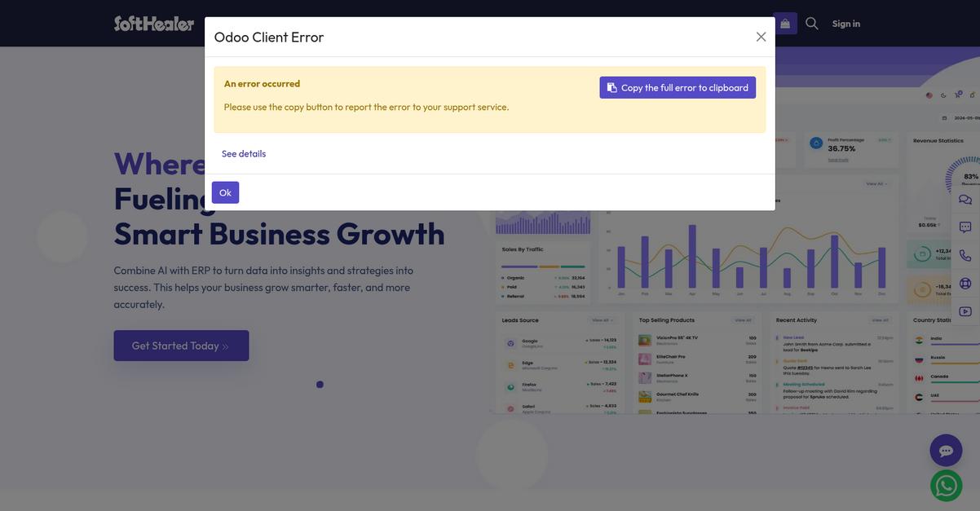Open the SoftHealer logo home link

click(154, 24)
